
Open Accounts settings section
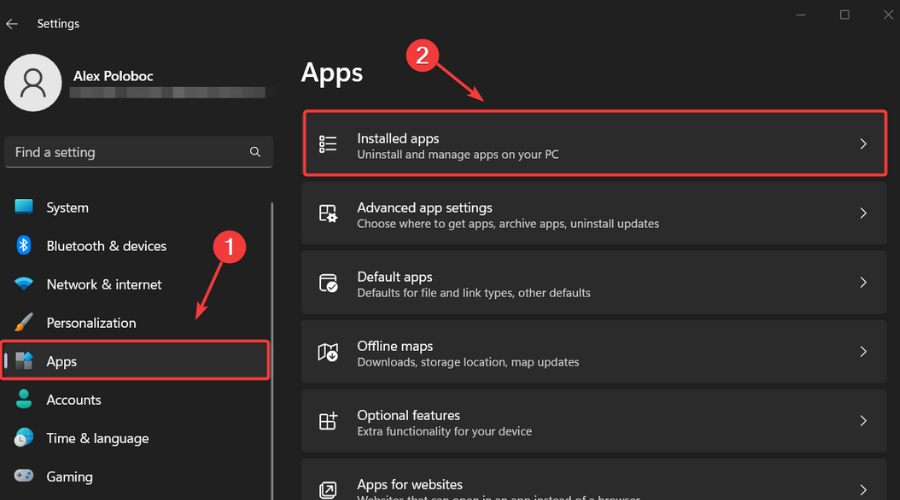[x=135, y=400]
